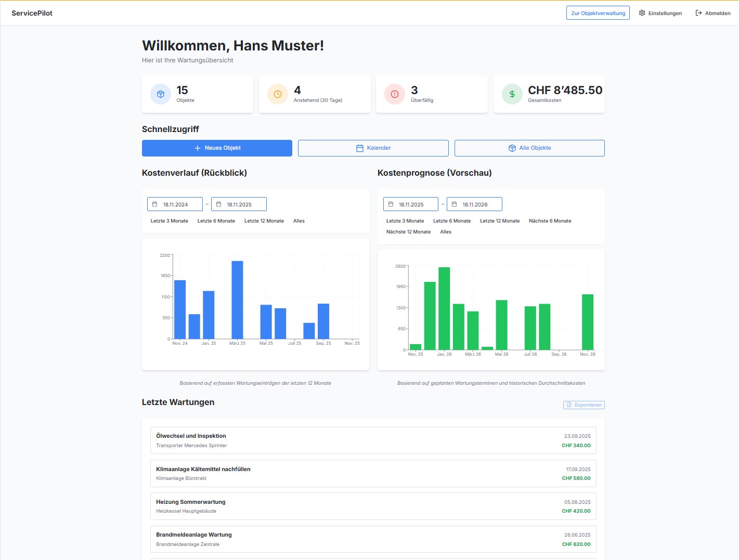Click the green bar at Nov. 26
The height and width of the screenshot is (560, 739).
(588, 322)
